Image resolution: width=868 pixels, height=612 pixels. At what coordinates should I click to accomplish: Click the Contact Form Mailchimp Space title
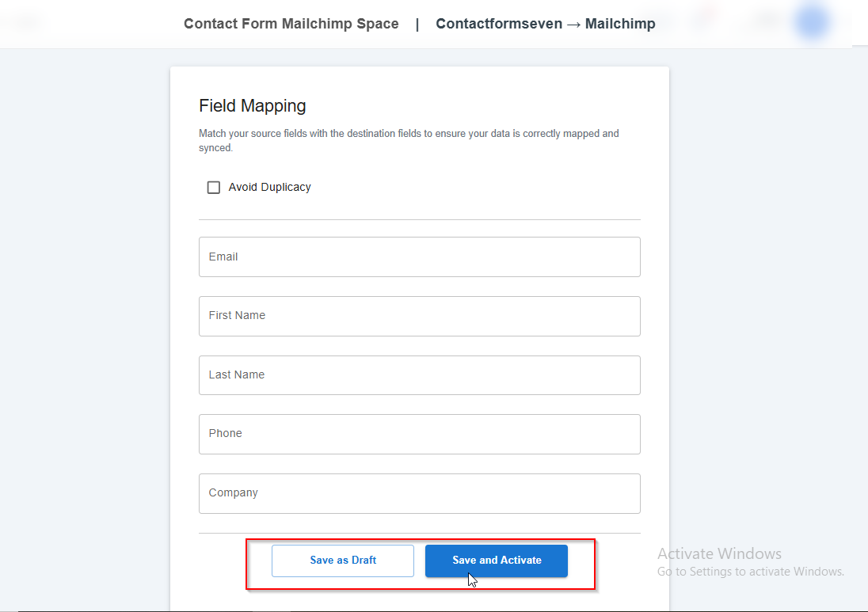pos(291,24)
